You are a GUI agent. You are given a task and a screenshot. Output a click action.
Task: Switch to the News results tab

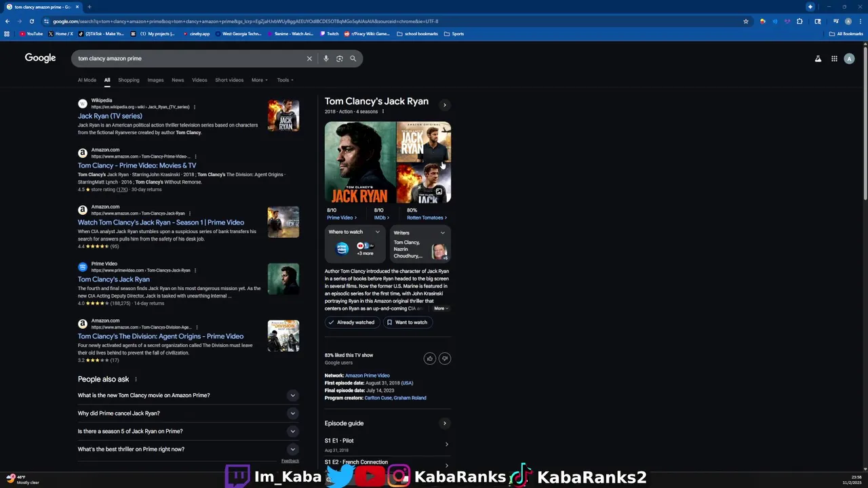point(178,80)
